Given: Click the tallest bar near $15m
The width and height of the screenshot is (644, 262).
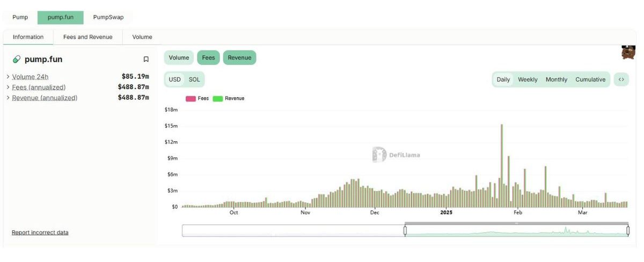Looking at the screenshot, I should point(501,165).
